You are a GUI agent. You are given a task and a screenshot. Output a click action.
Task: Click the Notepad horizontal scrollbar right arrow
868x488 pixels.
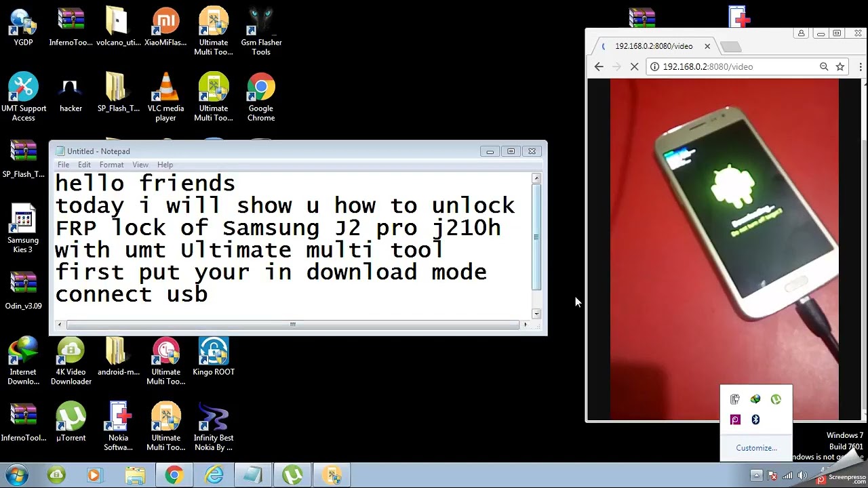tap(525, 325)
